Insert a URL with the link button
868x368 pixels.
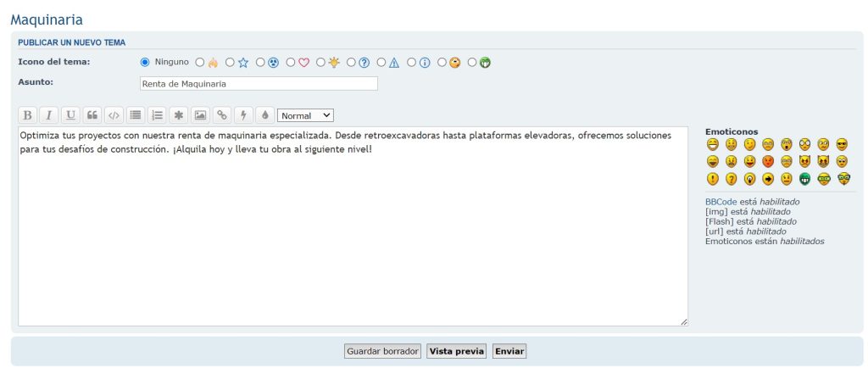pyautogui.click(x=222, y=115)
